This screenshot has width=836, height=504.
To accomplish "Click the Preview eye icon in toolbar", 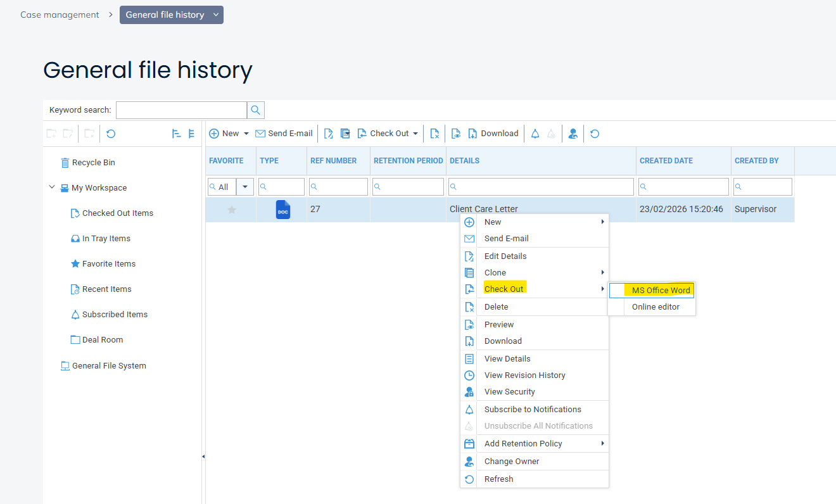I will tap(455, 134).
